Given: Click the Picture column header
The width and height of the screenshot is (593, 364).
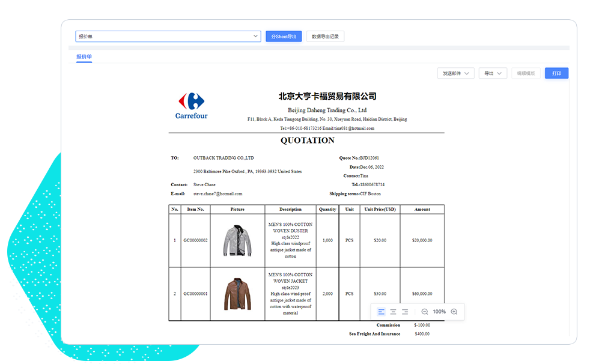Looking at the screenshot, I should click(x=237, y=210).
